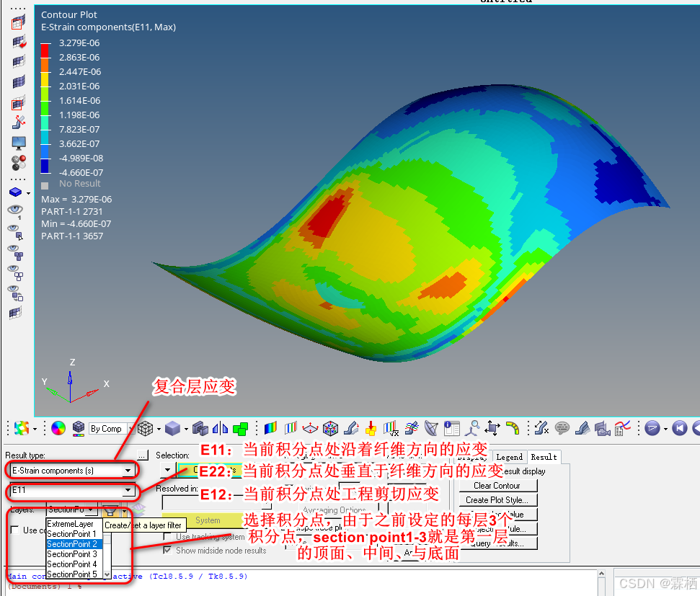Toggle the eye with hollow blocks icon

[15, 272]
